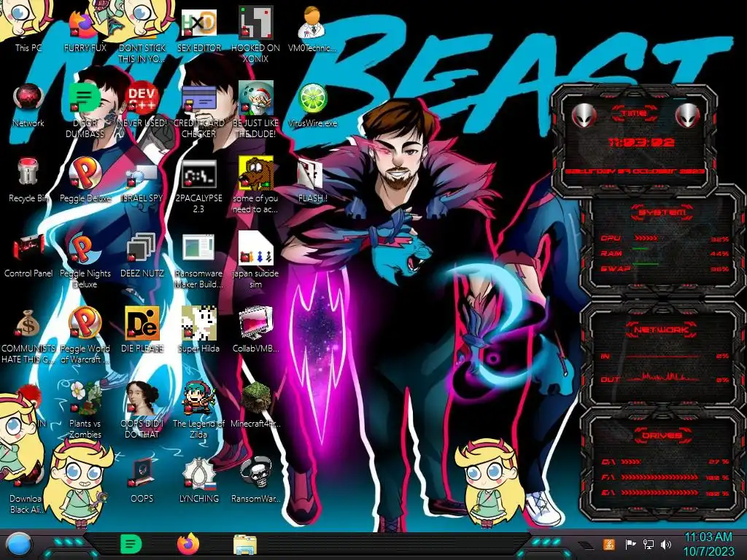Open the NEVER USED! Dev-C++ shortcut

coord(142,106)
